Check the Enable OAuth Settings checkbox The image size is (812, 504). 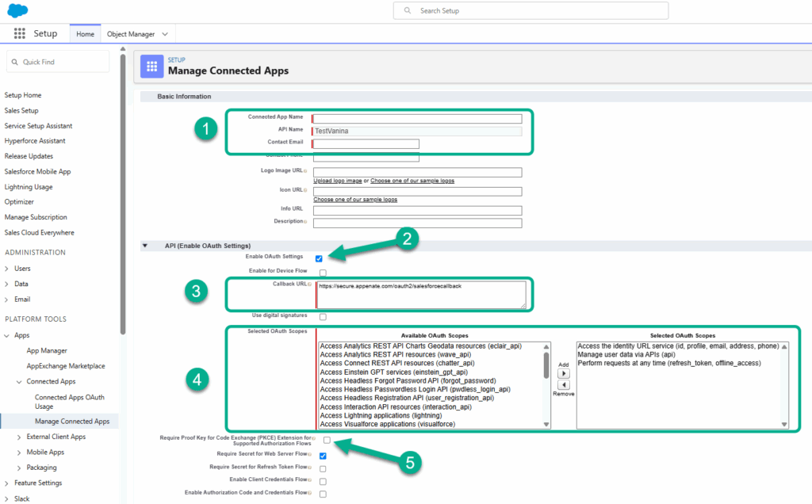click(319, 258)
